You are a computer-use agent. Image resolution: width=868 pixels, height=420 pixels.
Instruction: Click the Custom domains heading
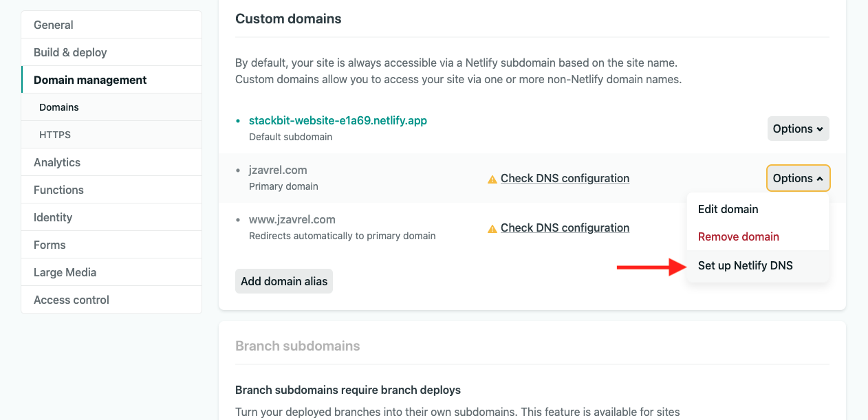pyautogui.click(x=288, y=19)
